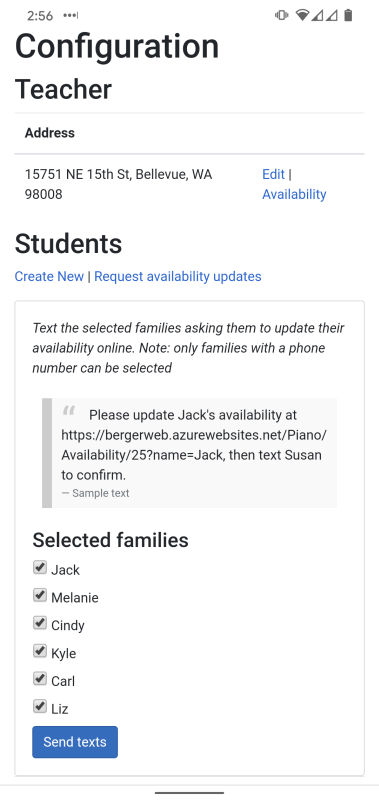Tap the battery status icon
Image resolution: width=379 pixels, height=800 pixels.
pos(348,15)
